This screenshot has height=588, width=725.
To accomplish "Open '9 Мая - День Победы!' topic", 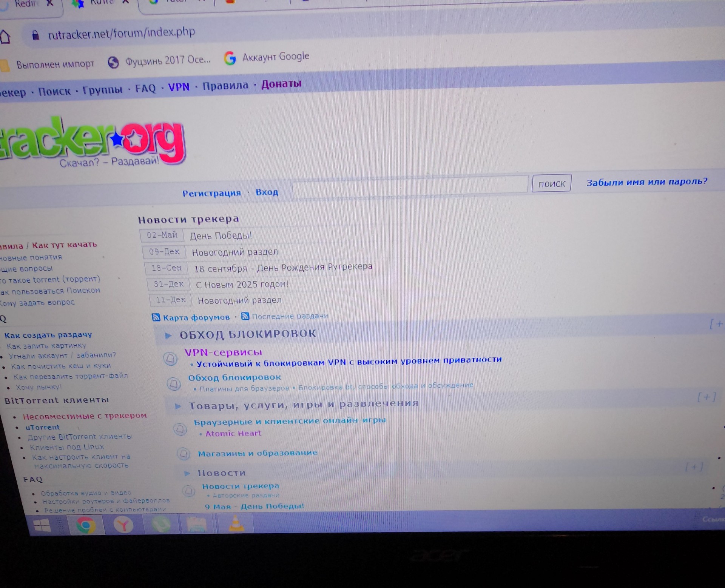I will pos(254,506).
